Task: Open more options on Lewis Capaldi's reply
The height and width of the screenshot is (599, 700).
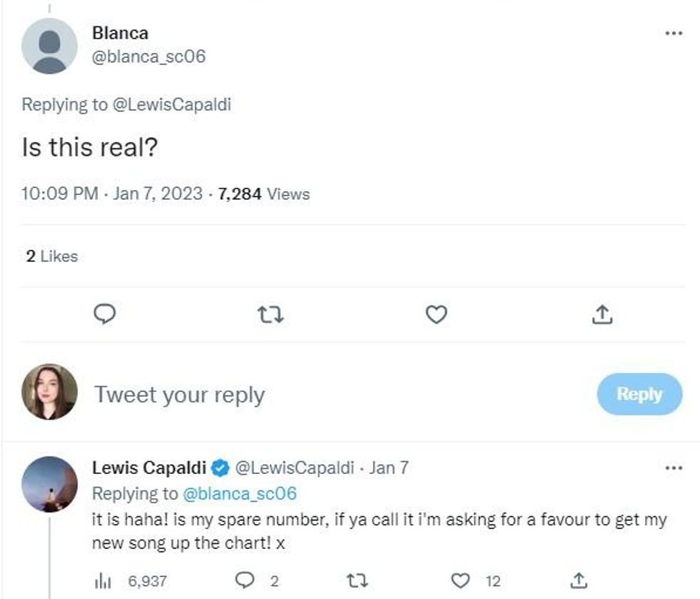Action: (x=673, y=468)
